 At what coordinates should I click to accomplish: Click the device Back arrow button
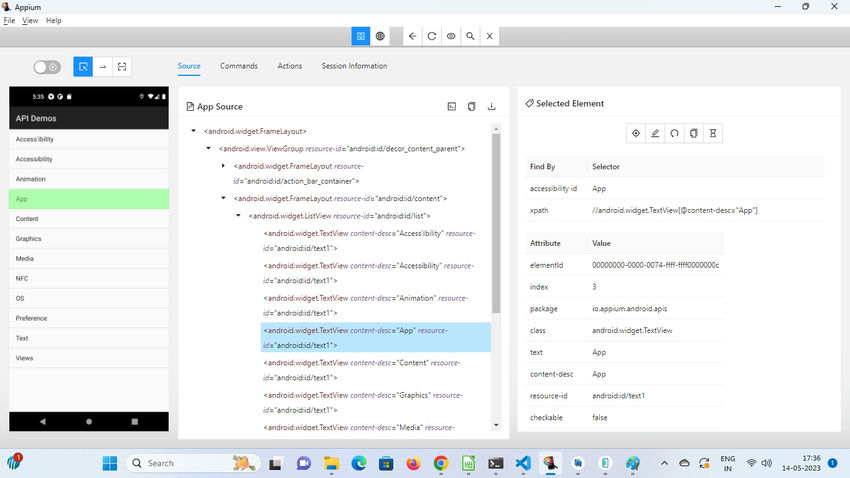coord(413,36)
